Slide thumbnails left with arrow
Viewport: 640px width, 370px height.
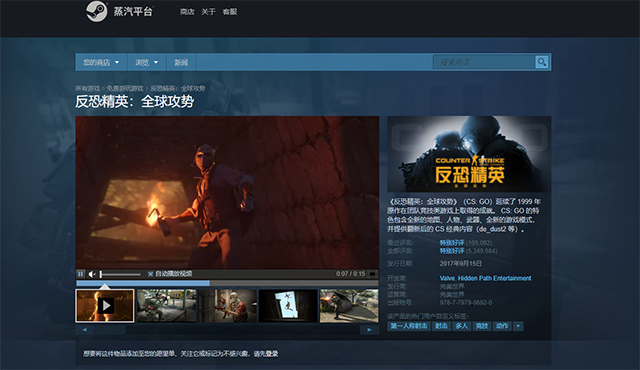84,330
